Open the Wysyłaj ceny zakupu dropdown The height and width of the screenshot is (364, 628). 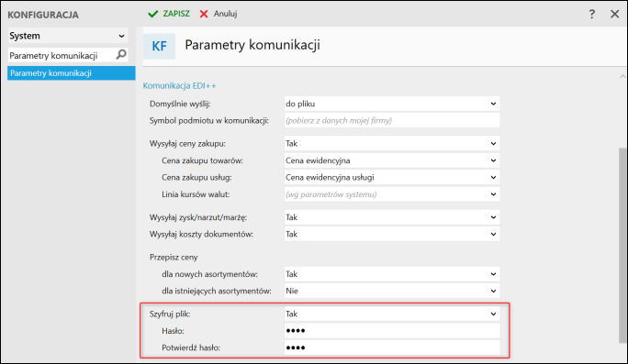(392, 144)
